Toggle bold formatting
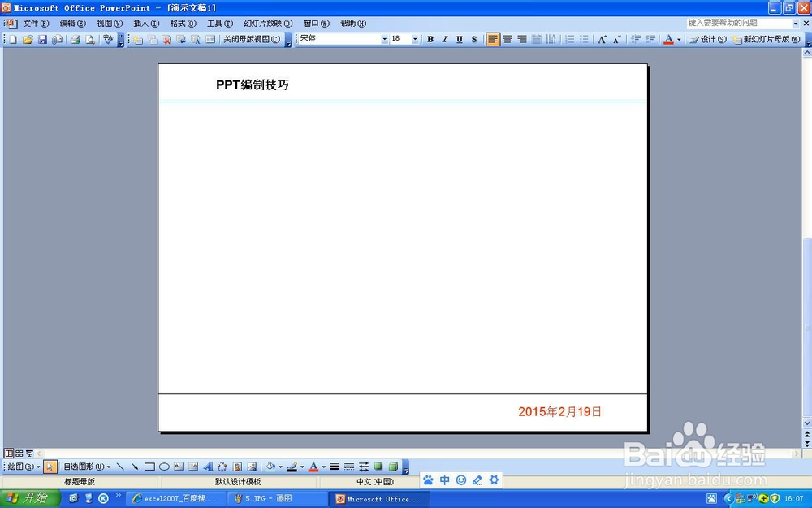The height and width of the screenshot is (508, 812). 430,38
